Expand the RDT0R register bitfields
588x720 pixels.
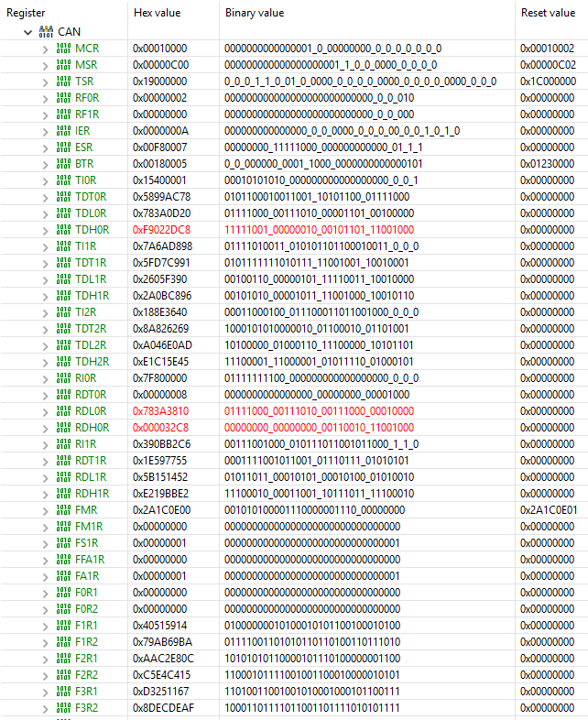click(45, 396)
